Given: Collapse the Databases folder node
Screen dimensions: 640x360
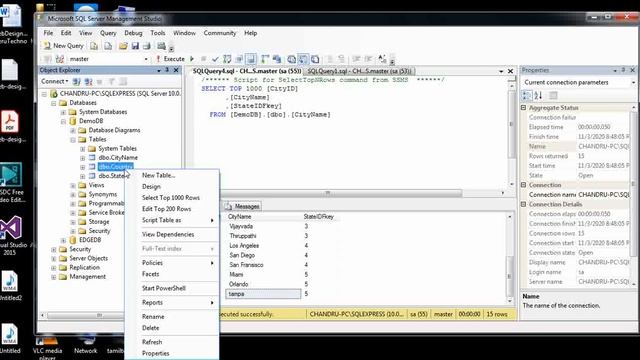Looking at the screenshot, I should (53, 103).
